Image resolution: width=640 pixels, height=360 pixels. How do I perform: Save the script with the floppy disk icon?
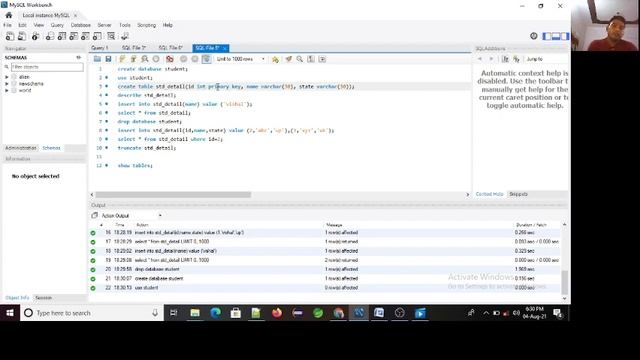click(x=108, y=59)
